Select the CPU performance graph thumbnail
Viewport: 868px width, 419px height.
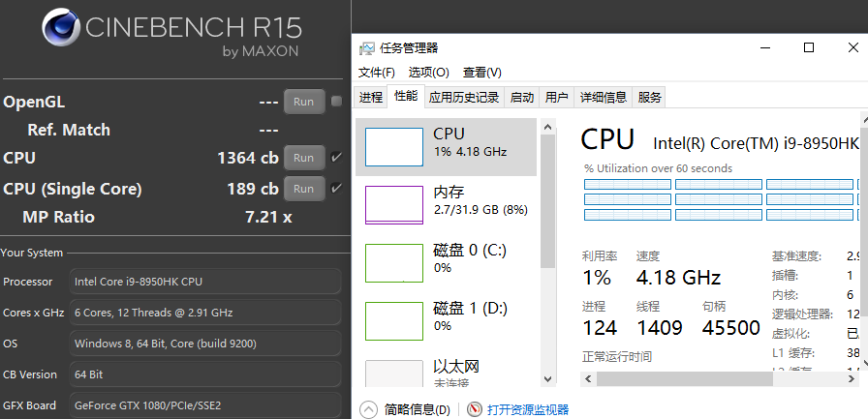click(x=393, y=147)
